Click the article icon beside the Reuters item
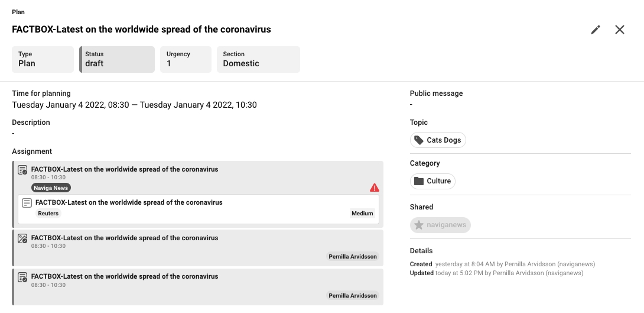Image resolution: width=644 pixels, height=313 pixels. click(x=27, y=203)
